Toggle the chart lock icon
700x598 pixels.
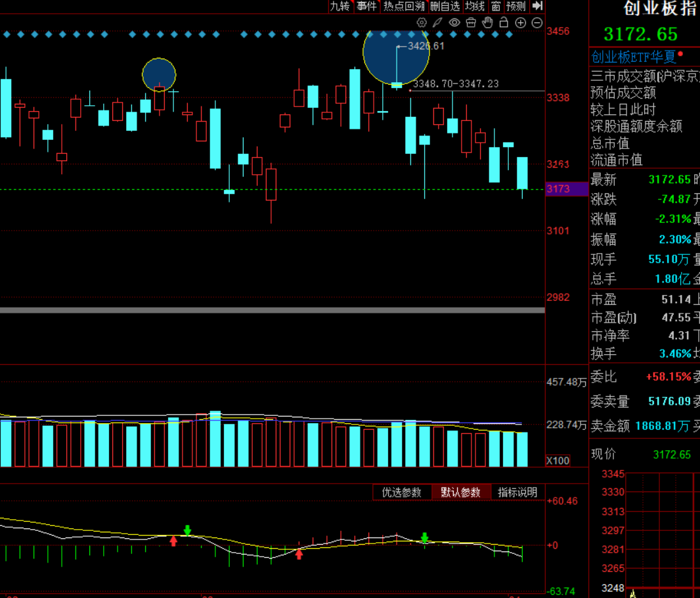504,22
